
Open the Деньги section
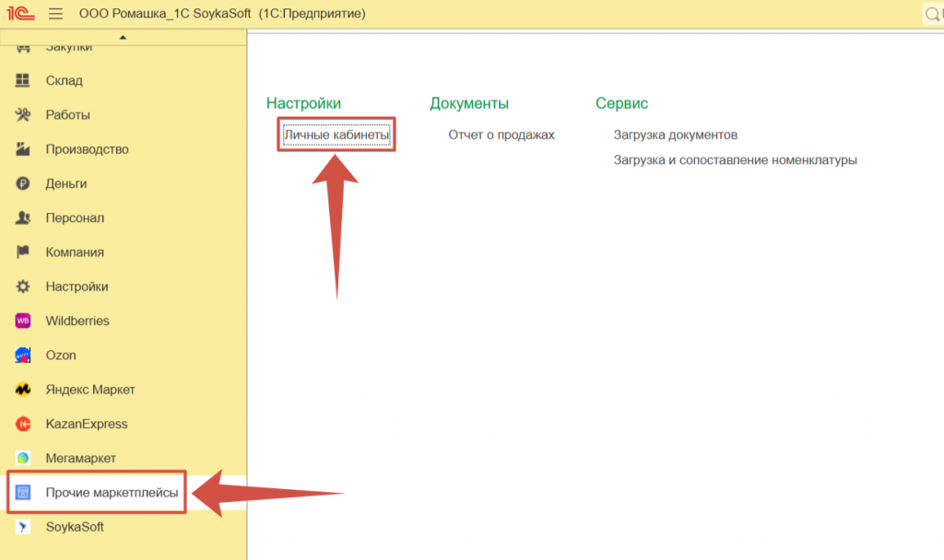(x=65, y=183)
